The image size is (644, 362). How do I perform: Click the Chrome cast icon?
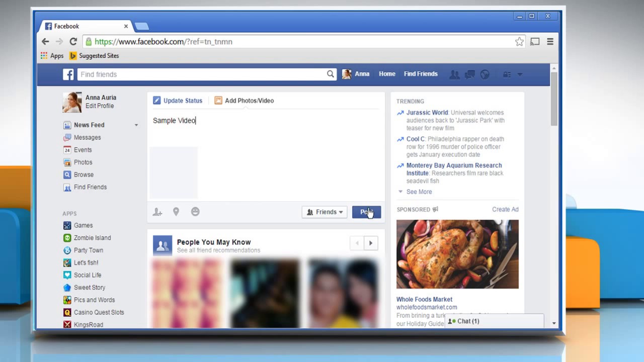click(535, 42)
